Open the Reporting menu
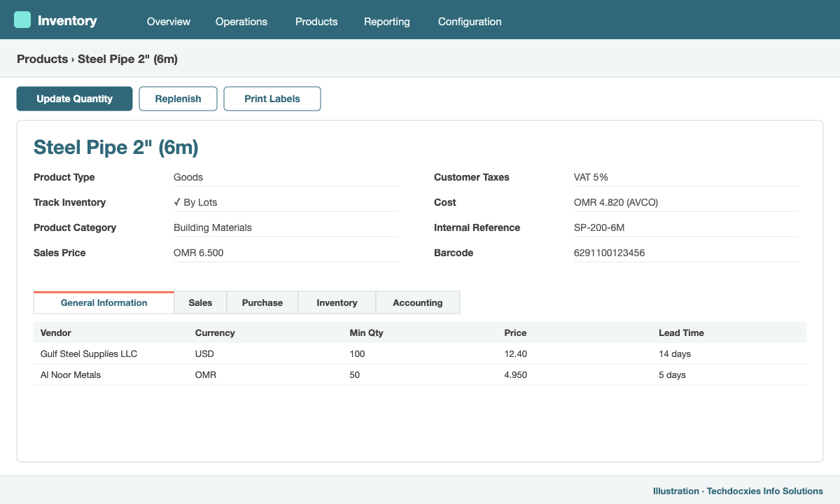The height and width of the screenshot is (504, 840). click(x=387, y=22)
